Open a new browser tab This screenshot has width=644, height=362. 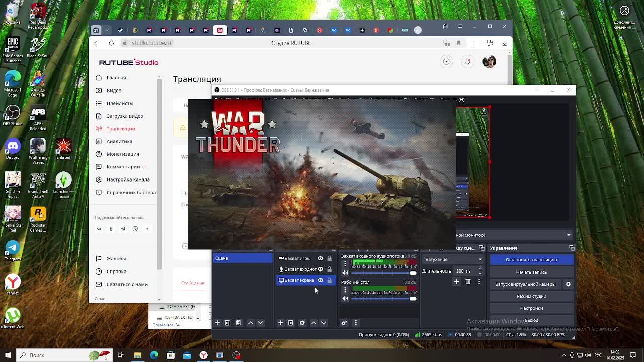click(x=418, y=30)
